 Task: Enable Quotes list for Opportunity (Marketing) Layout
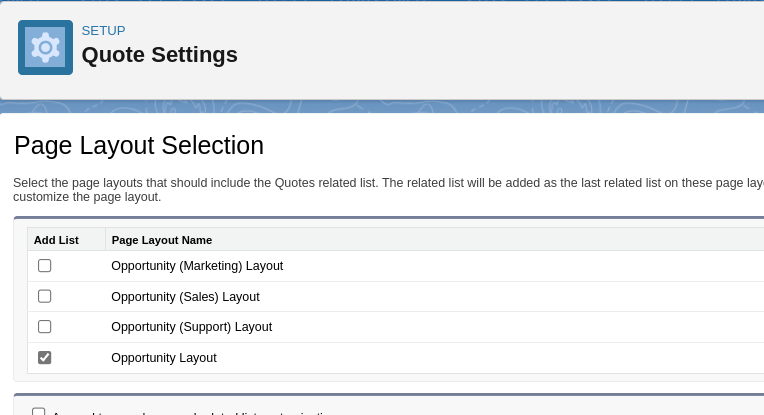pyautogui.click(x=45, y=266)
